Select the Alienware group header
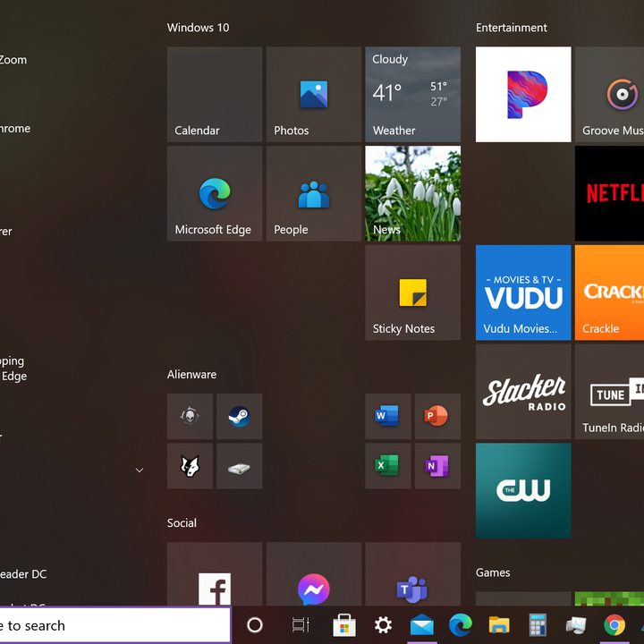Screen dimensions: 644x644 [x=191, y=374]
